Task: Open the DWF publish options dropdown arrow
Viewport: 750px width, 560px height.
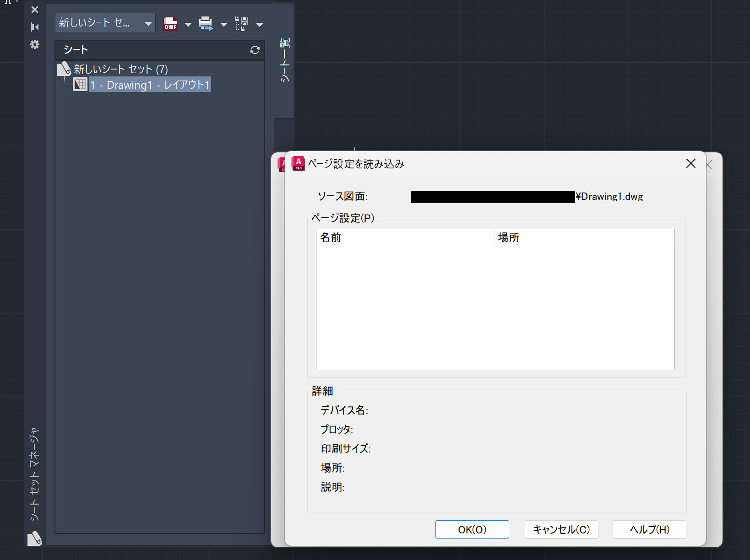Action: coord(188,23)
